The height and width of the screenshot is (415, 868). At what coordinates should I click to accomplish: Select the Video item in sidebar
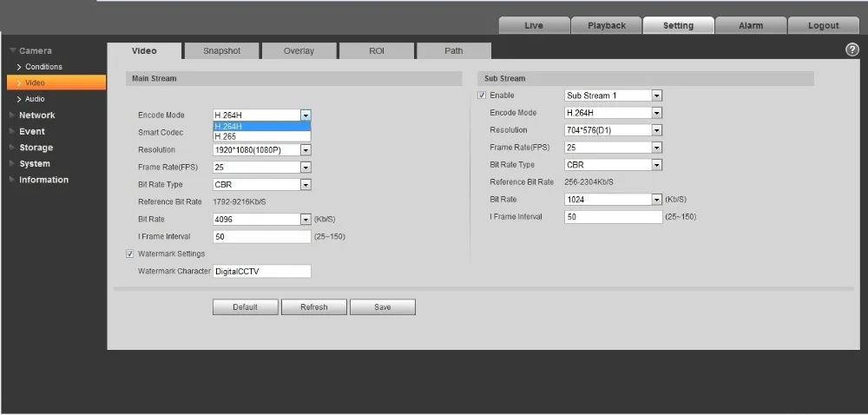point(56,83)
